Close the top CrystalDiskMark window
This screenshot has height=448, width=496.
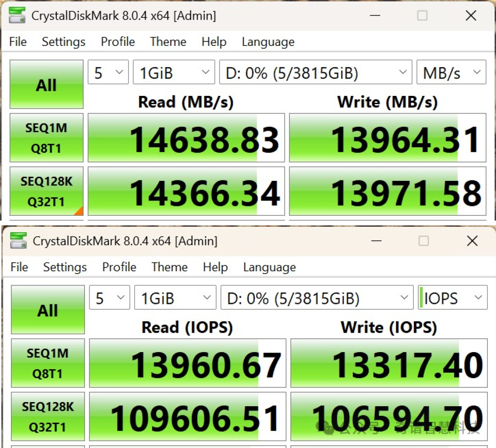[x=471, y=15]
